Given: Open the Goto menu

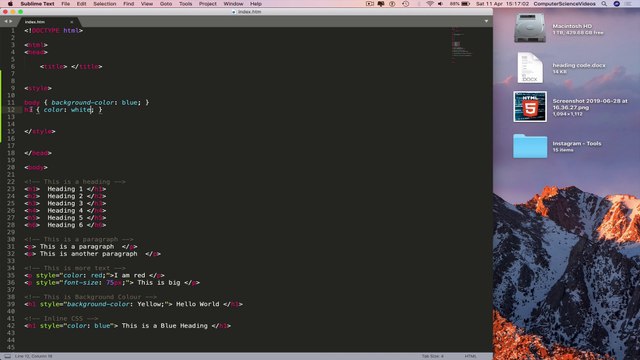Looking at the screenshot, I should click(x=166, y=4).
